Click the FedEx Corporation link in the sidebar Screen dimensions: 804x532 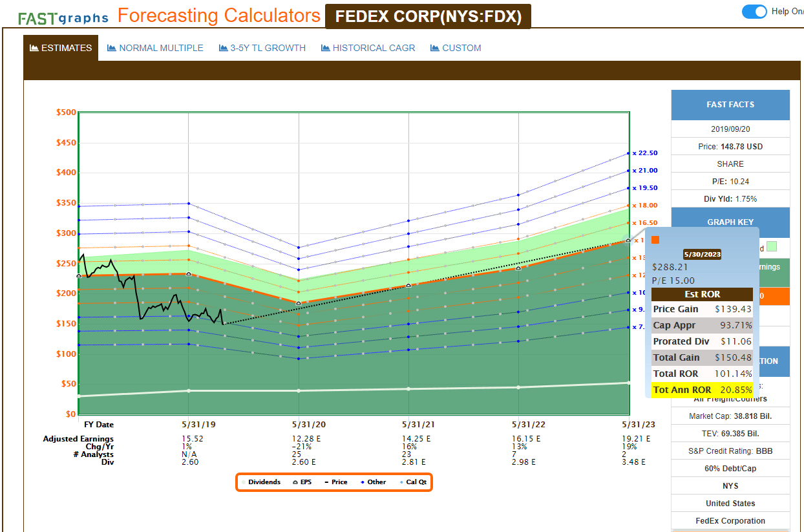tap(730, 520)
